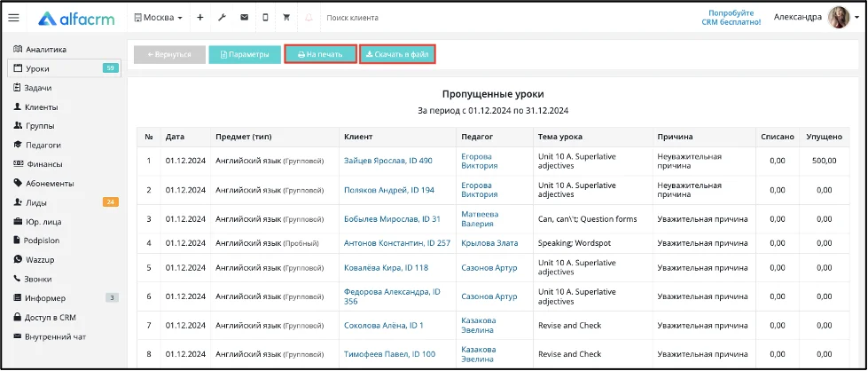Screen dimensions: 868x371
Task: Open client Федорова Александра, ID 356
Action: pos(392,296)
